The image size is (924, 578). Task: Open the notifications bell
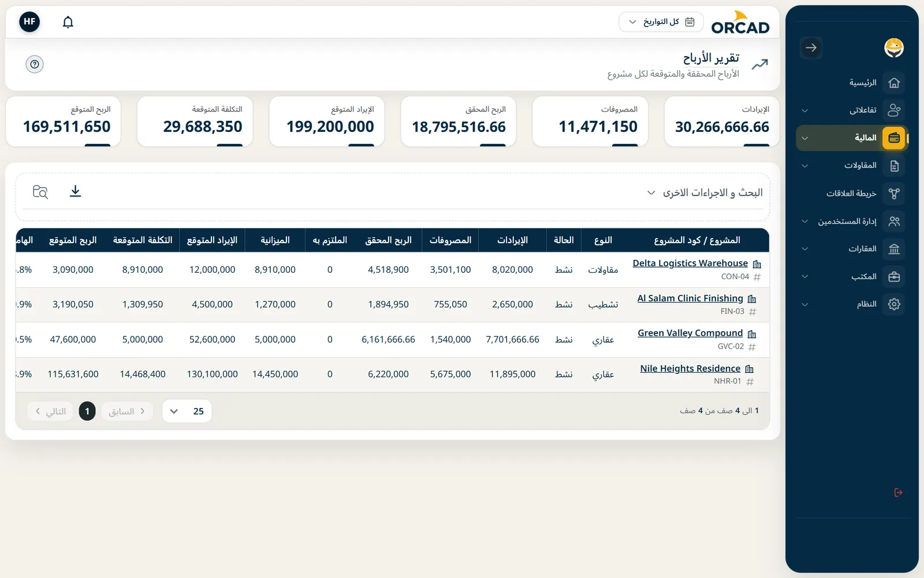pos(68,22)
